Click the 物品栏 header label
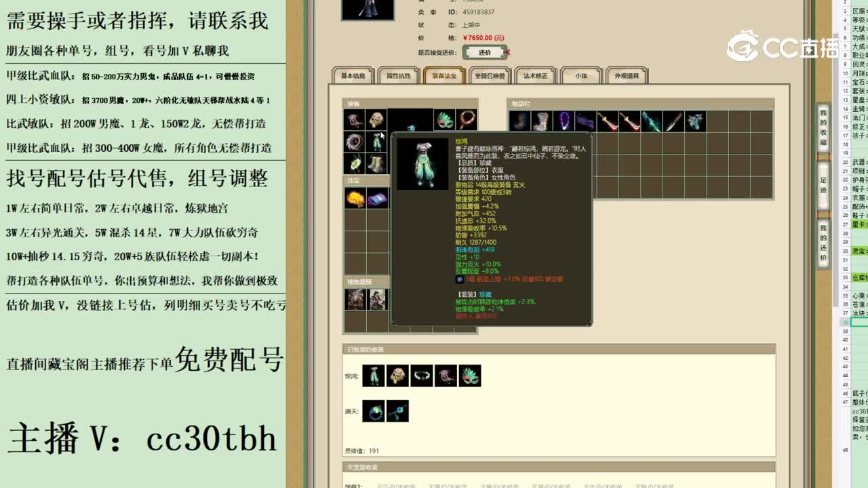This screenshot has width=868, height=488. [x=520, y=104]
